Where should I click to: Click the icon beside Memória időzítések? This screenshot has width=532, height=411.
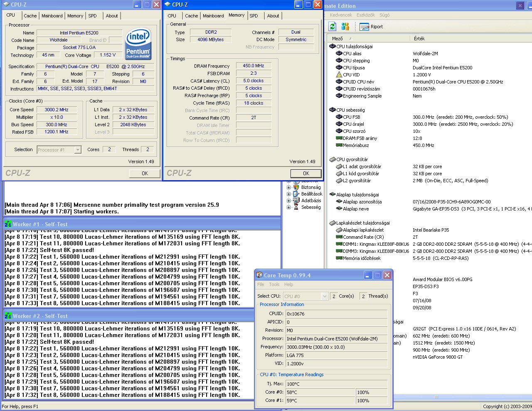[x=339, y=258]
